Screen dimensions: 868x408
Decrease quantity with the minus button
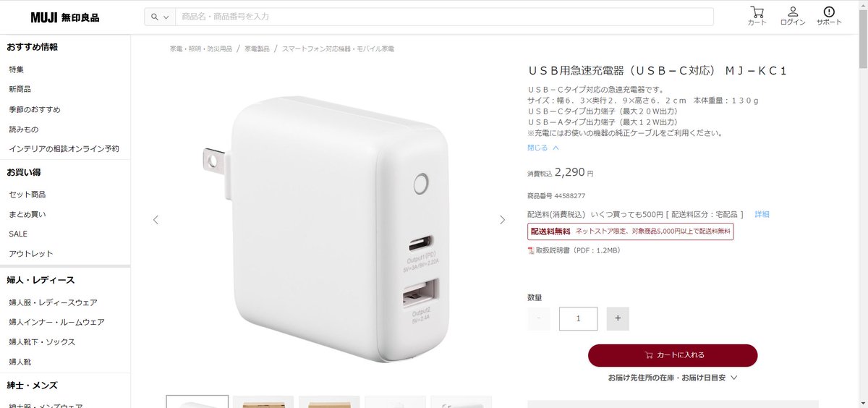click(539, 318)
